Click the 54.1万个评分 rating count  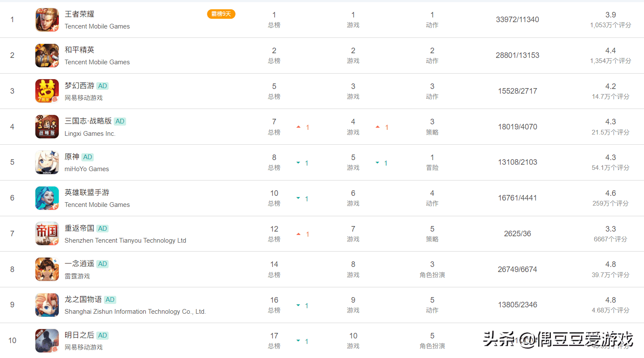coord(610,168)
